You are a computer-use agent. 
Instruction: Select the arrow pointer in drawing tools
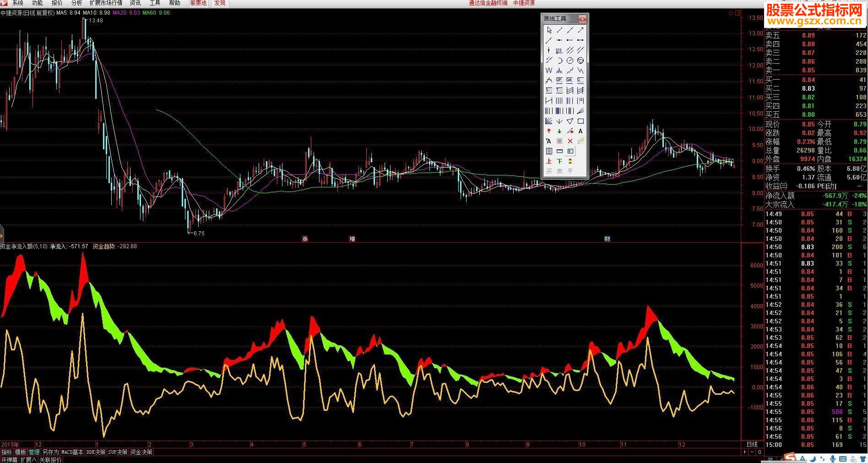click(549, 30)
